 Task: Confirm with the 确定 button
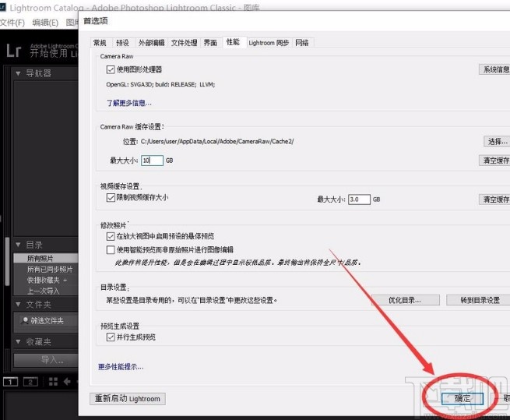(463, 398)
